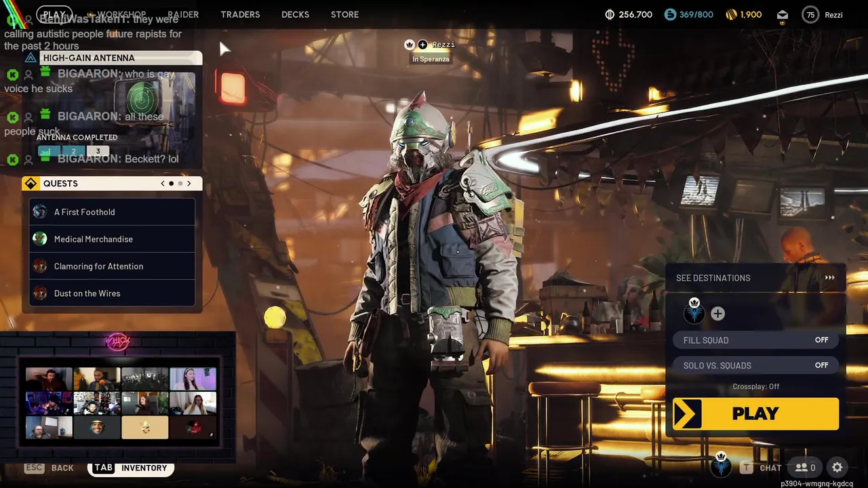868x488 pixels.
Task: Click the Antenna Completed label
Action: 77,137
